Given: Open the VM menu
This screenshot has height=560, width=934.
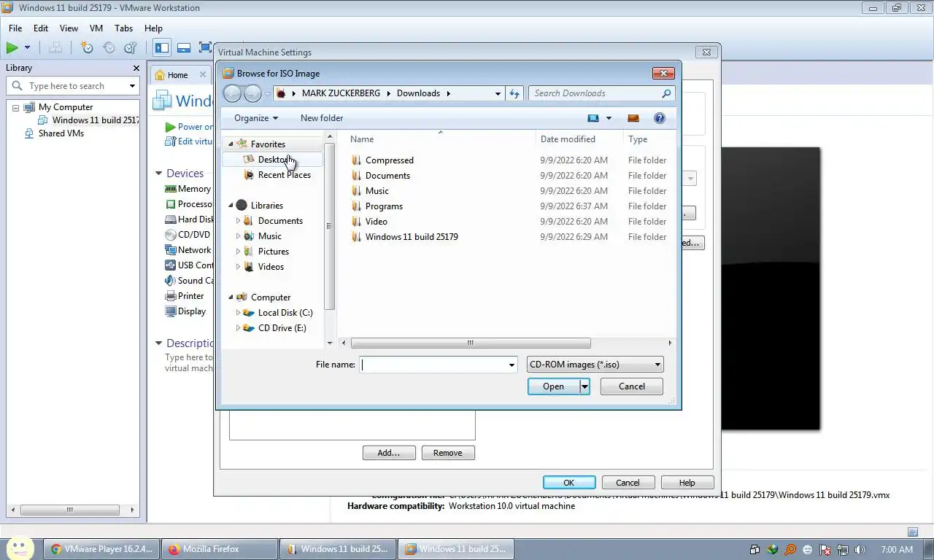Looking at the screenshot, I should tap(96, 28).
